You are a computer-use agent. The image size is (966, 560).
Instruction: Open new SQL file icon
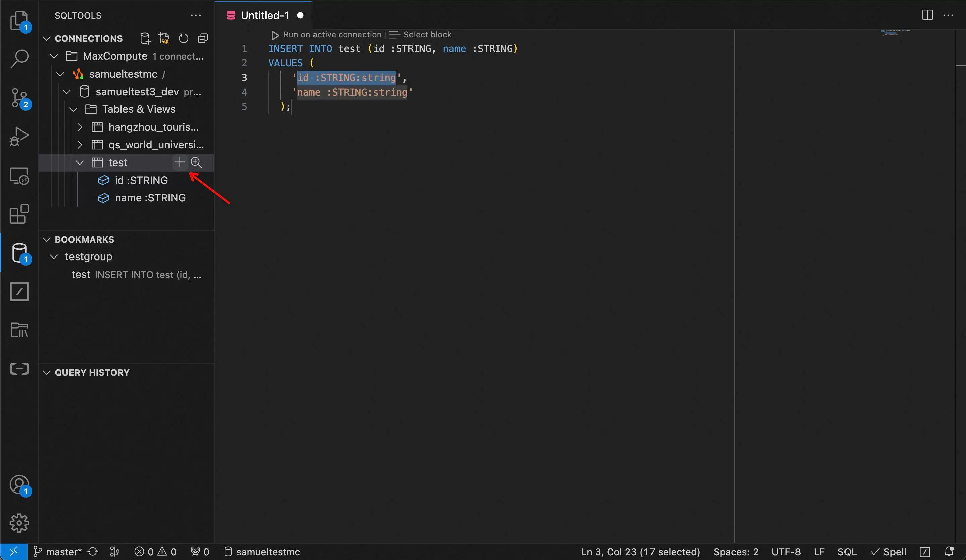pos(164,38)
